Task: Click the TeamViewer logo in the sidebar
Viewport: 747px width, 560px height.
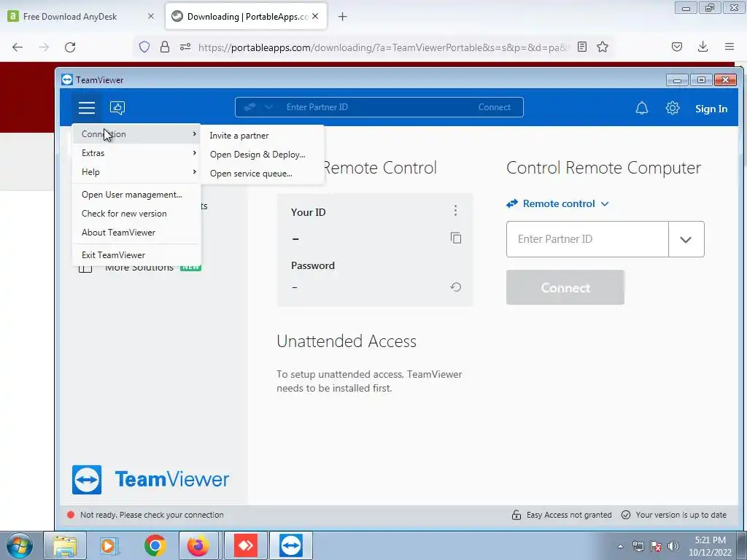Action: (150, 480)
